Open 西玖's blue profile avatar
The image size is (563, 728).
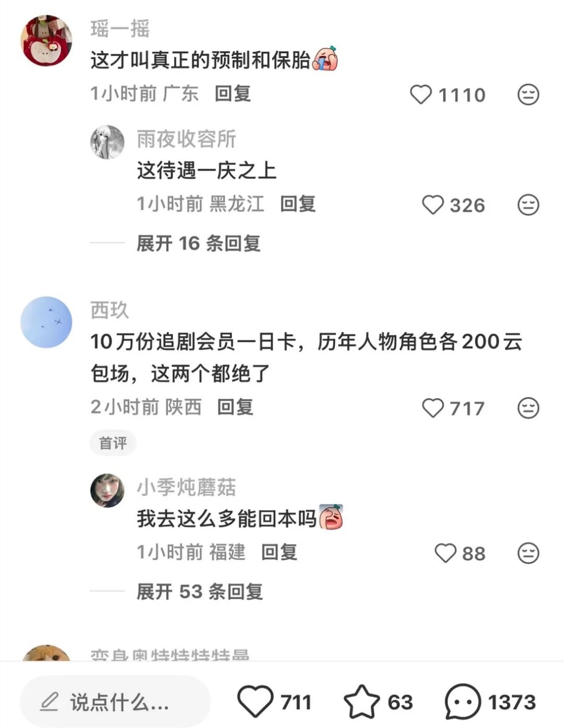(x=46, y=323)
